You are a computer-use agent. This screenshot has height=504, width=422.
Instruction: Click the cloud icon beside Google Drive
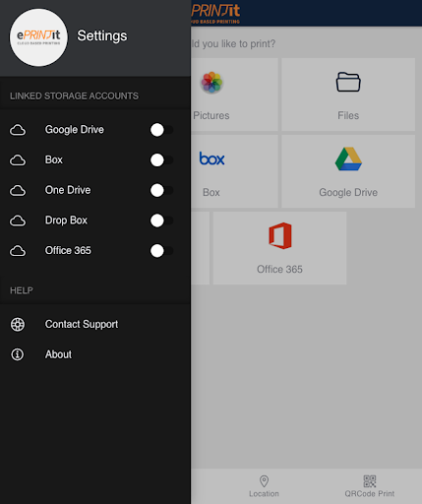coord(18,130)
